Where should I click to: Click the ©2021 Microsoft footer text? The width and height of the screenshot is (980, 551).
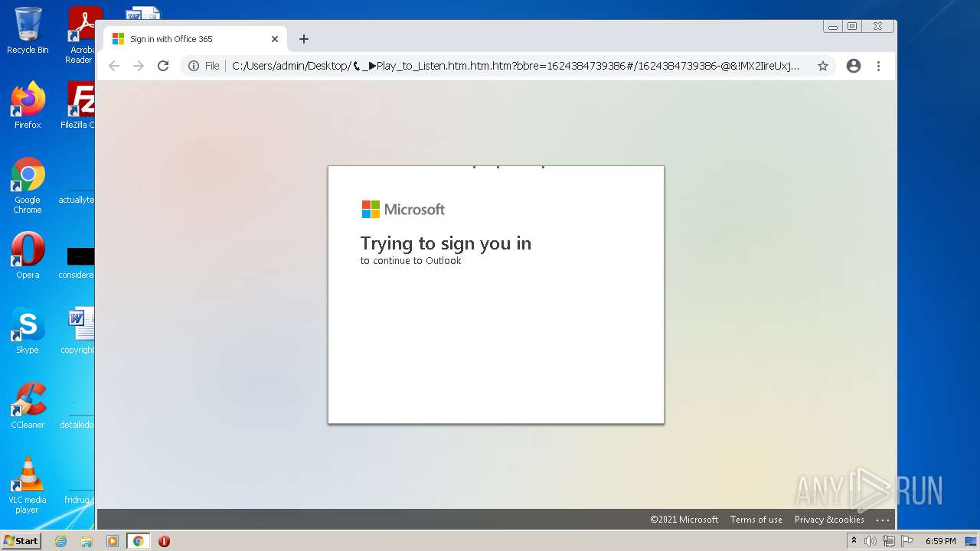684,520
